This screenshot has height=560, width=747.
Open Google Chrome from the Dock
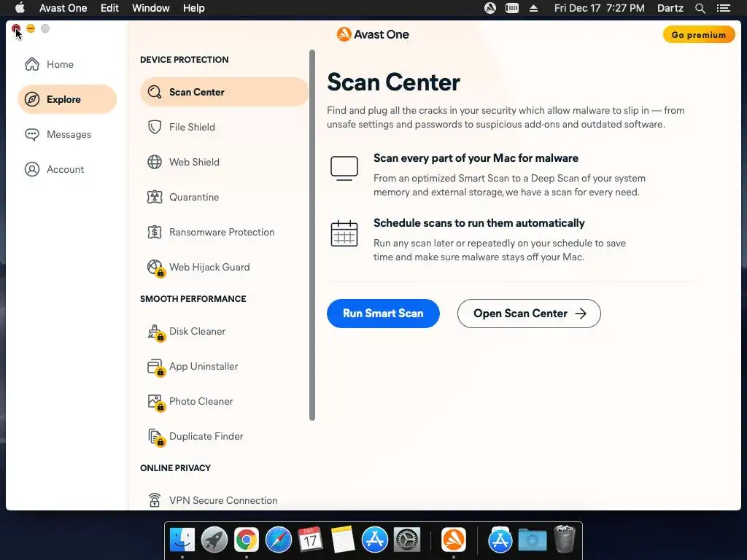(246, 540)
